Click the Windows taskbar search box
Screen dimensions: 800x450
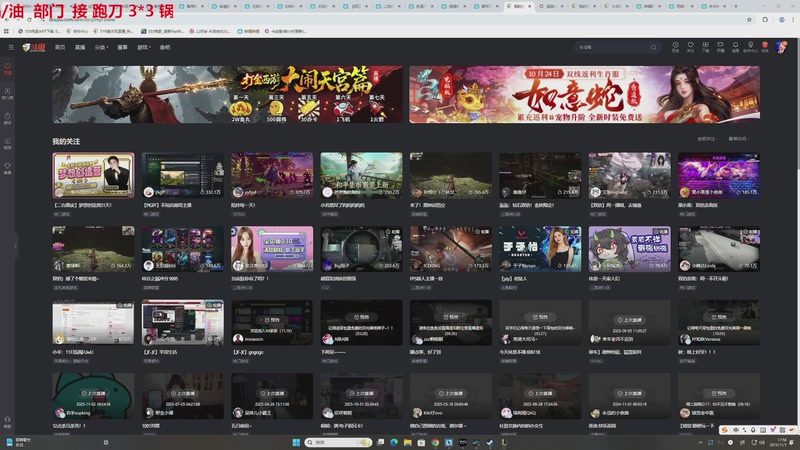point(339,442)
